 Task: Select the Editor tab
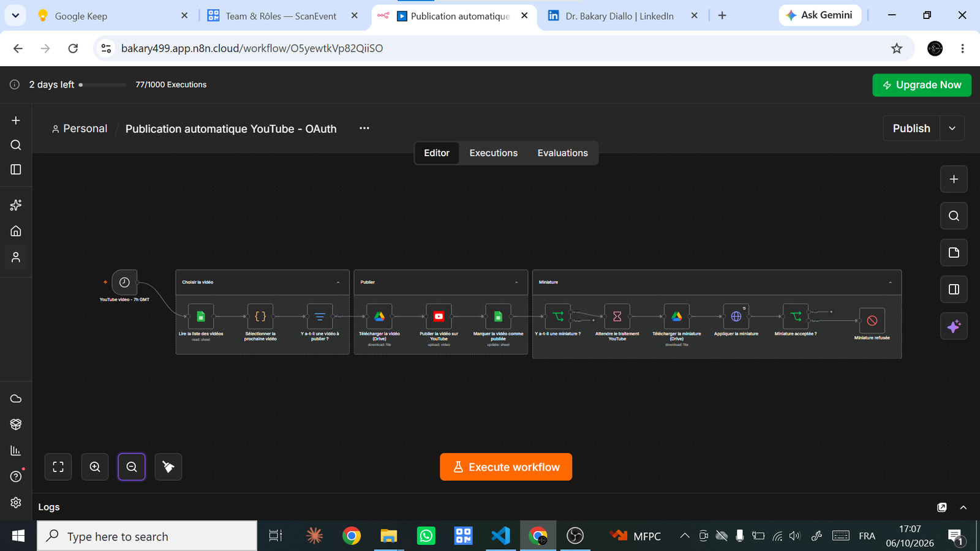pos(437,153)
